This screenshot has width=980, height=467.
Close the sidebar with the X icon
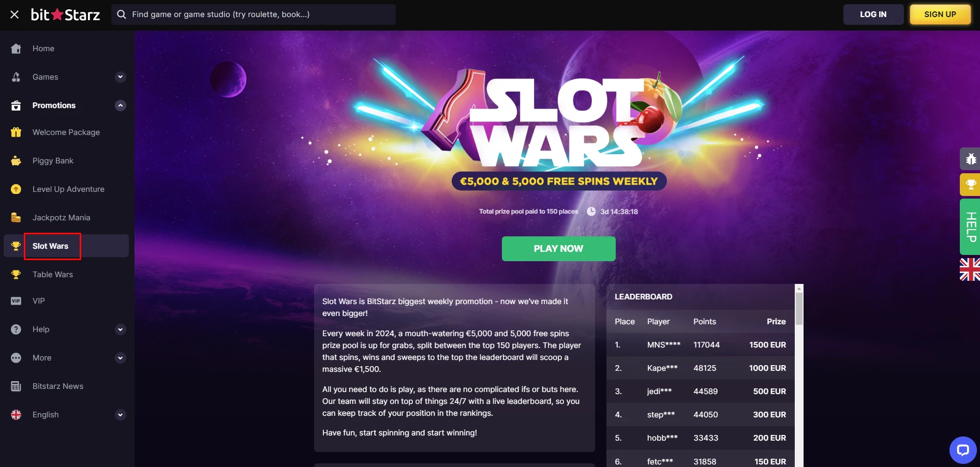coord(14,14)
